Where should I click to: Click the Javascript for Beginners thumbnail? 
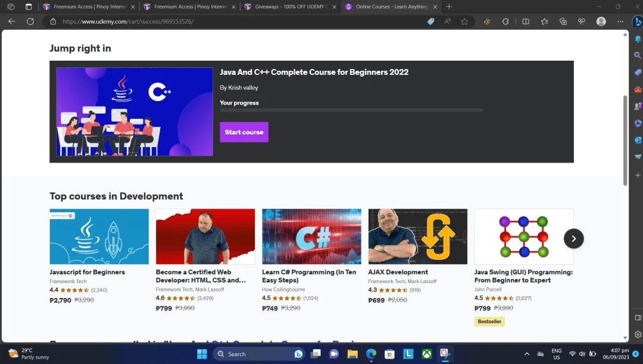click(x=99, y=236)
